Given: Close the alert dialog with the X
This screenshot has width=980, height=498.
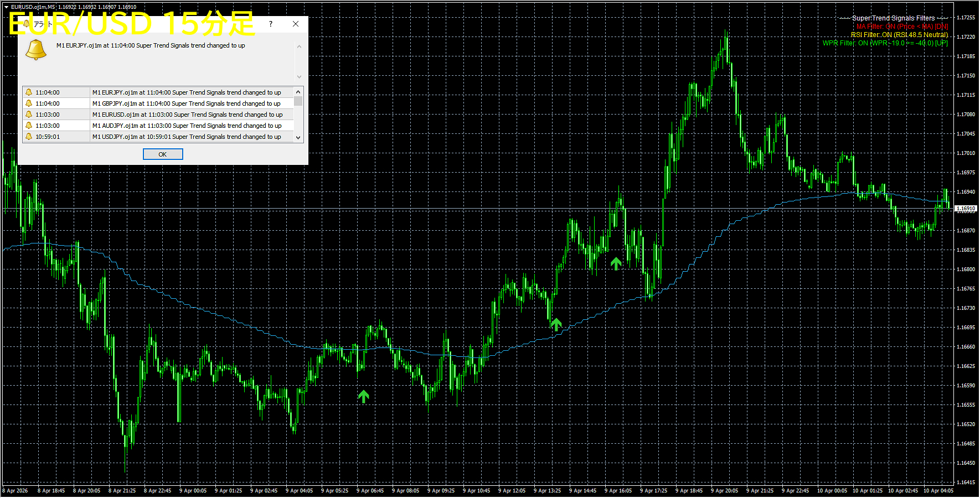Looking at the screenshot, I should tap(296, 24).
